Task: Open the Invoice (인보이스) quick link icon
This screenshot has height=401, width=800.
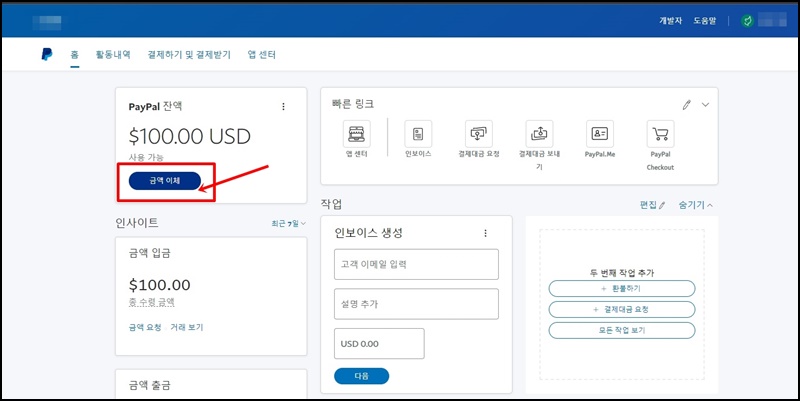Action: (418, 134)
